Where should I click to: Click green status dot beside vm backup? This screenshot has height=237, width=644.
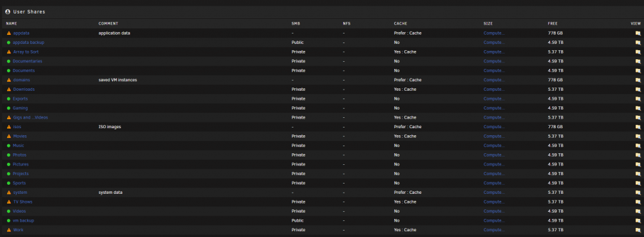[x=8, y=220]
